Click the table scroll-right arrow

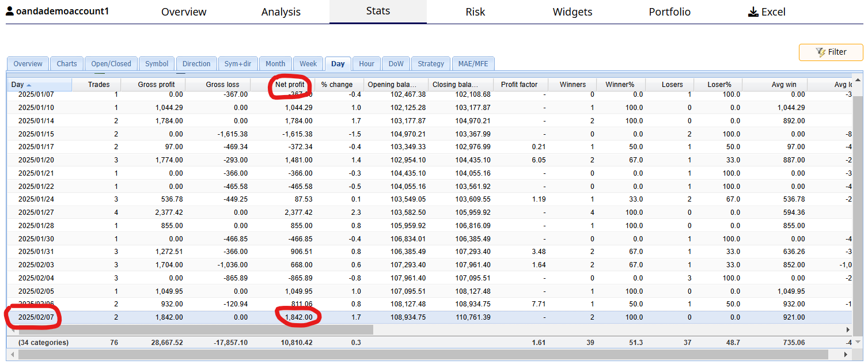click(848, 330)
